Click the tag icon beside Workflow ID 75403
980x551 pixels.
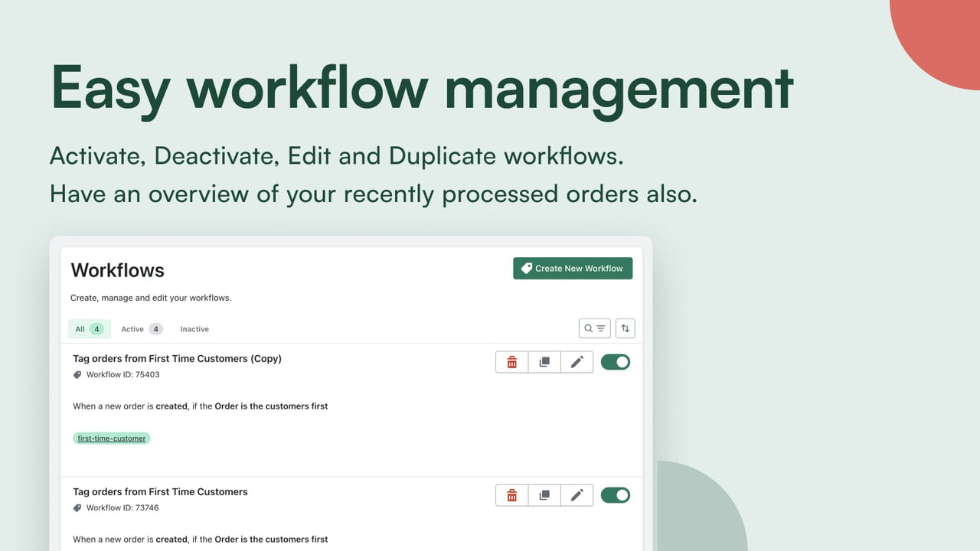pyautogui.click(x=77, y=375)
